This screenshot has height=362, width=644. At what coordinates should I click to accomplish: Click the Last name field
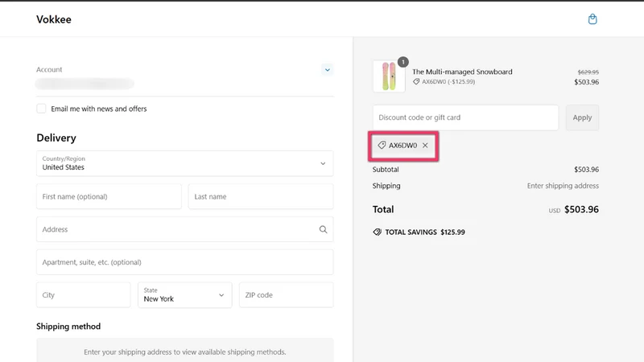tap(261, 196)
